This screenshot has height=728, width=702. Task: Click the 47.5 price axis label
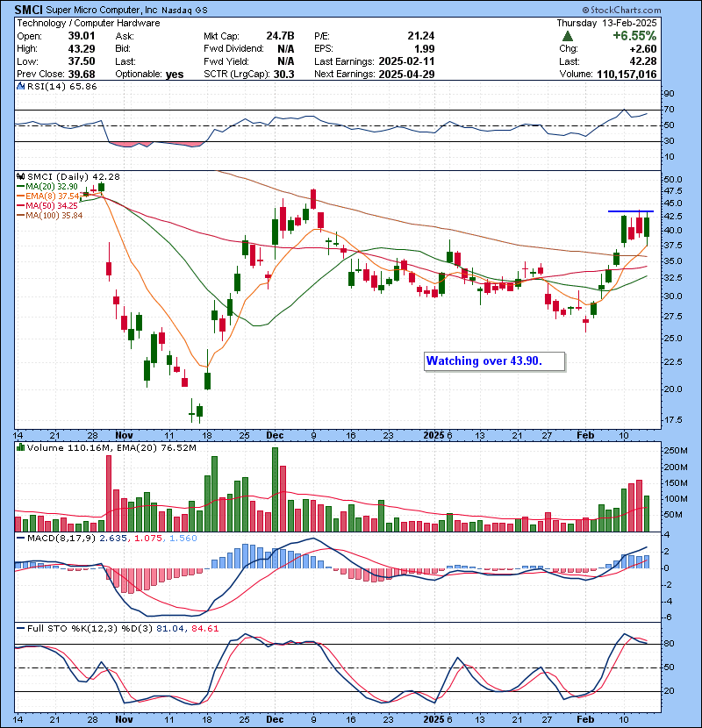(x=673, y=191)
